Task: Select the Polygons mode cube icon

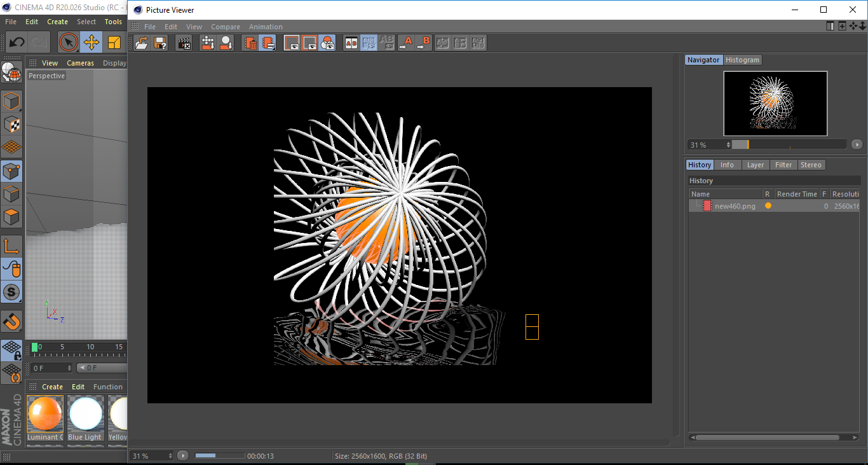Action: click(x=11, y=217)
